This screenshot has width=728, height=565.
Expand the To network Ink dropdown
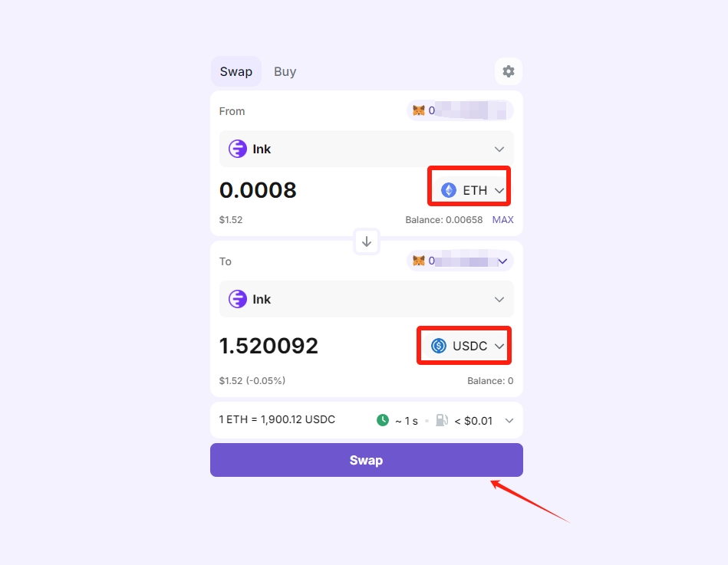point(367,299)
